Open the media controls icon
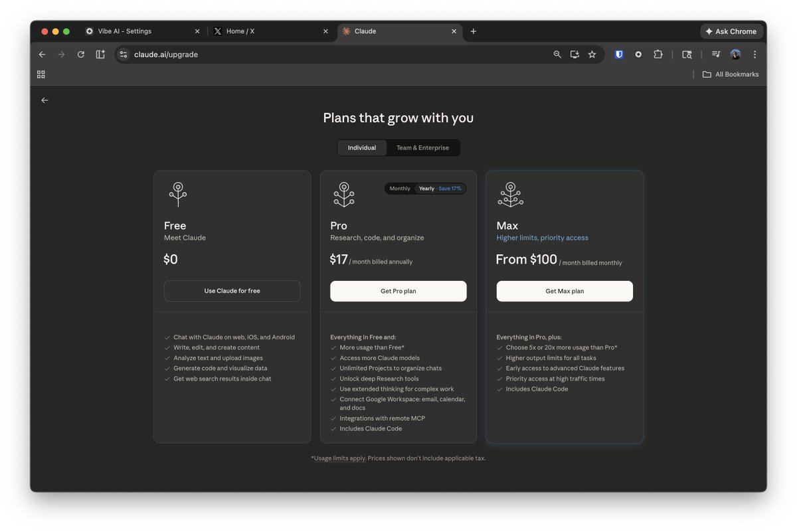This screenshot has height=532, width=797. point(716,54)
